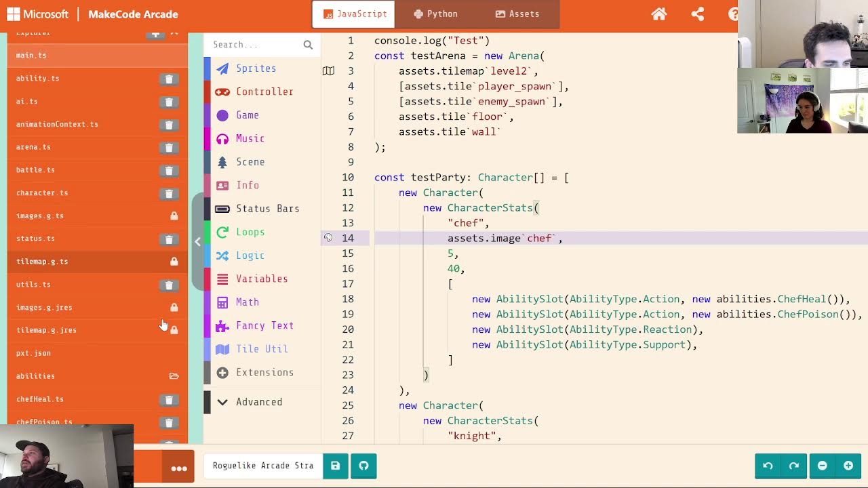Click the Microsoft logo link
The height and width of the screenshot is (488, 868).
pos(38,14)
